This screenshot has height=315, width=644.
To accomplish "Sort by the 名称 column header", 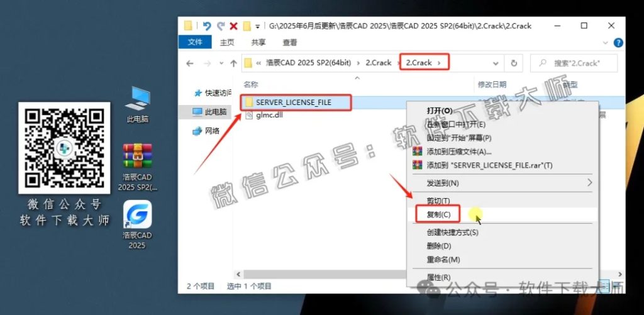I will [250, 85].
